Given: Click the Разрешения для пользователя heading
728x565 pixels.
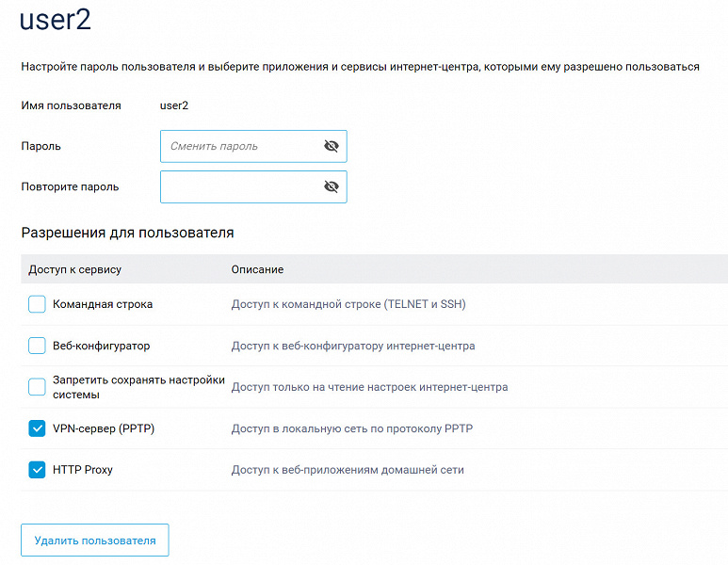Looking at the screenshot, I should coord(127,232).
